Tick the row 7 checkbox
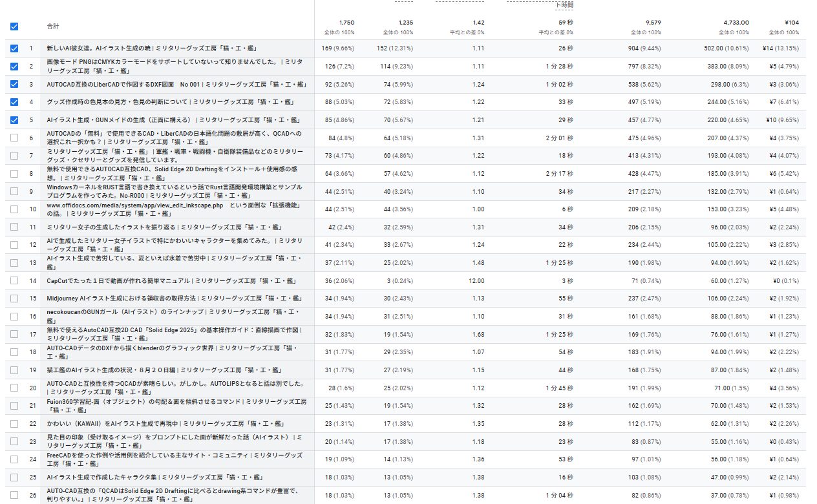817x504 pixels. pos(14,156)
